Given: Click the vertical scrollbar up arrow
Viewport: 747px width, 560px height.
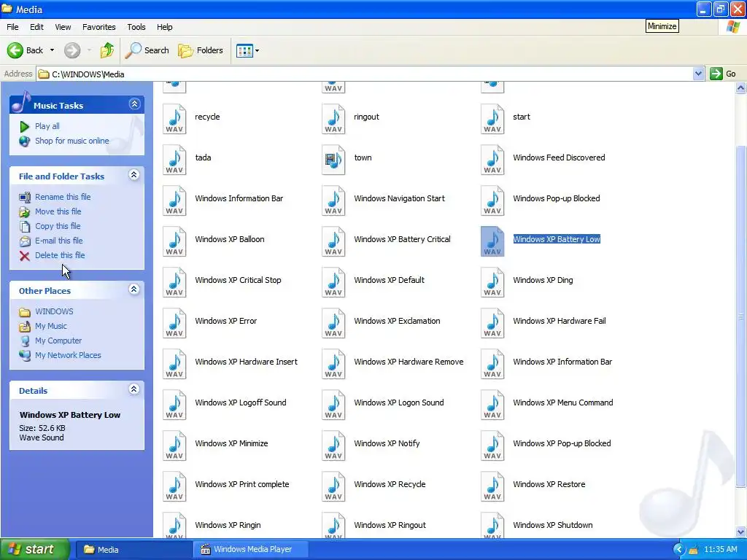Looking at the screenshot, I should (x=740, y=87).
